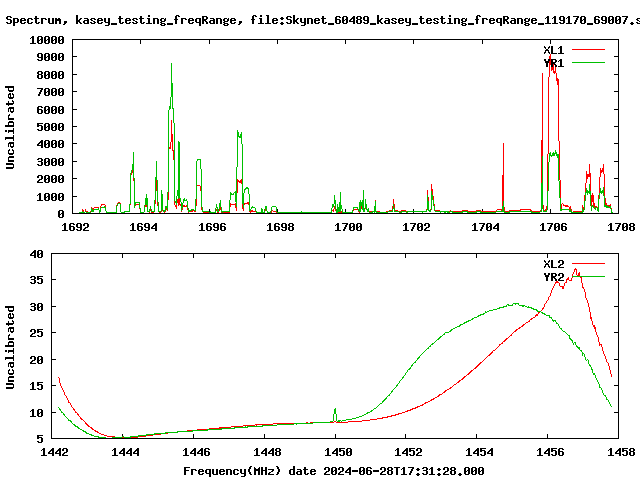Click the 1708 x-axis tick label
Screen dimensions: 640x480
click(621, 227)
